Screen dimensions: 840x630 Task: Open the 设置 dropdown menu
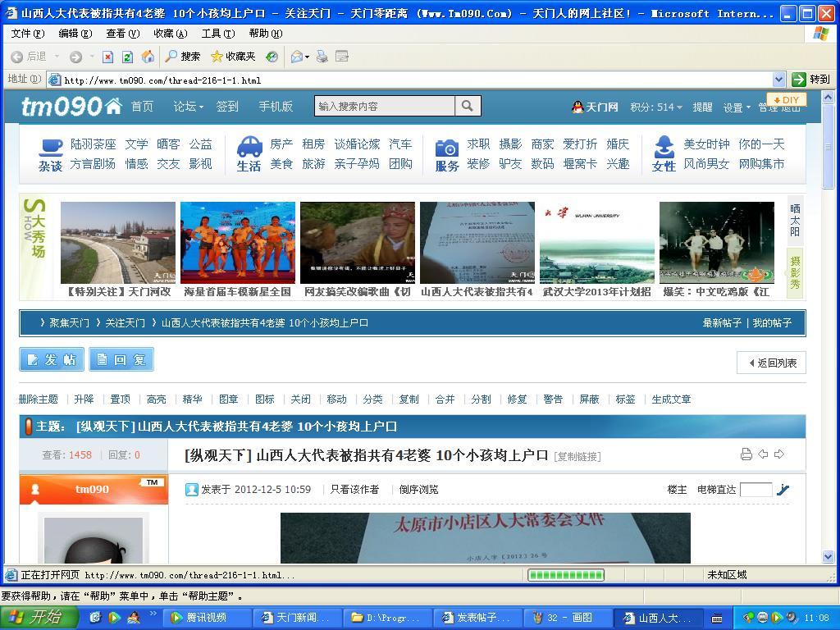point(737,107)
